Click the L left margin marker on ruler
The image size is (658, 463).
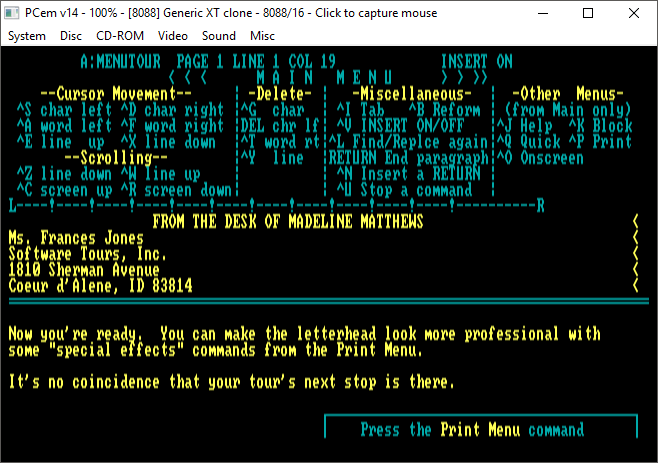[x=13, y=206]
